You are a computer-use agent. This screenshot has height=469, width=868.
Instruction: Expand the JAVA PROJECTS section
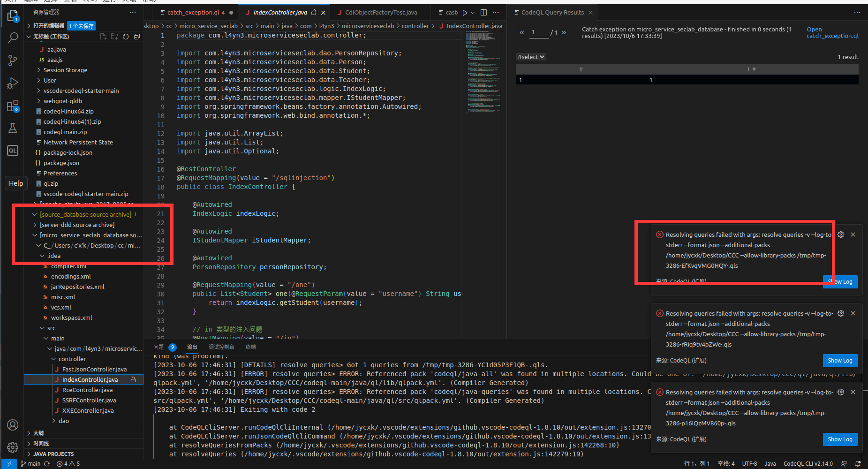pos(53,454)
